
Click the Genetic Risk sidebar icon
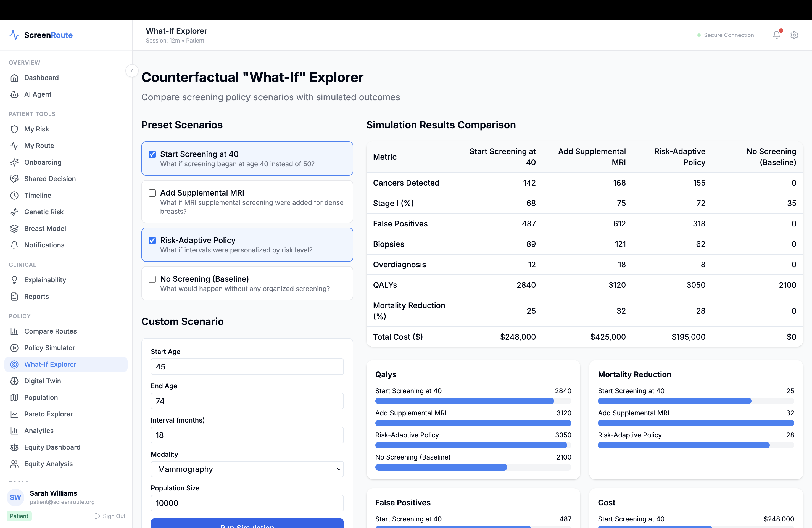tap(14, 212)
